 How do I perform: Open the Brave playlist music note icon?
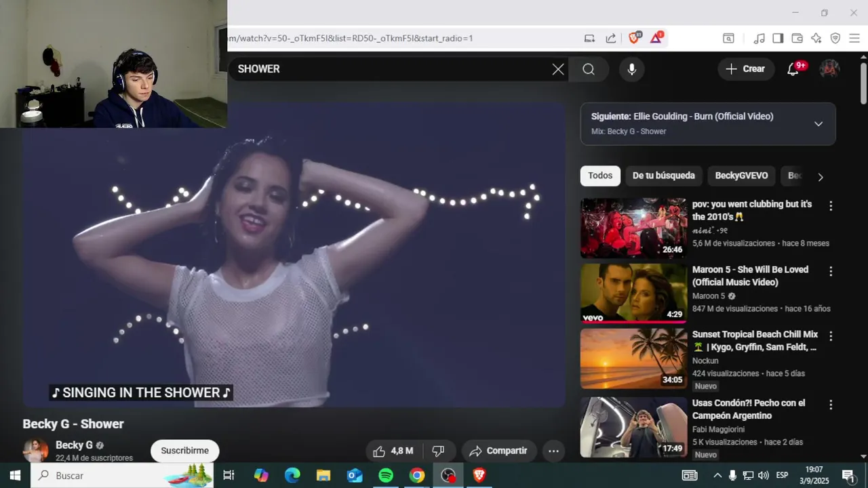759,39
